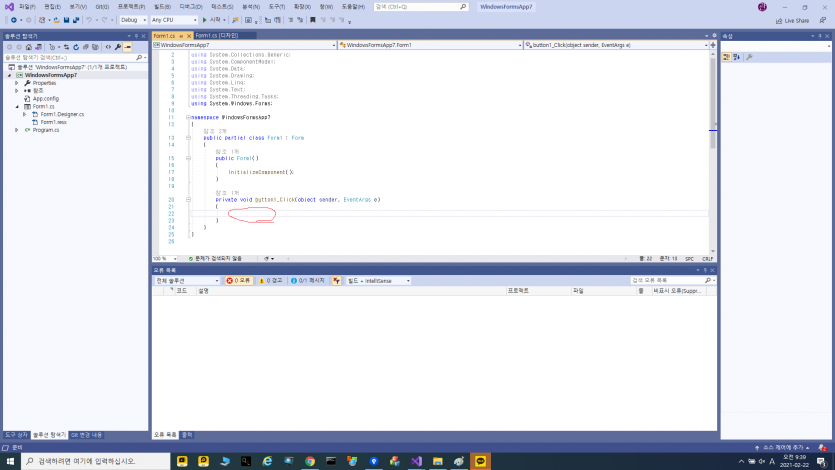Toggle the errors filter button in Error List
Viewport: 835px width, 470px height.
(x=238, y=281)
